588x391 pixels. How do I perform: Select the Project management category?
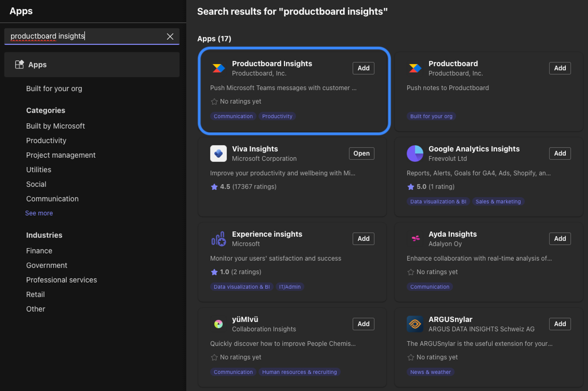coord(61,155)
